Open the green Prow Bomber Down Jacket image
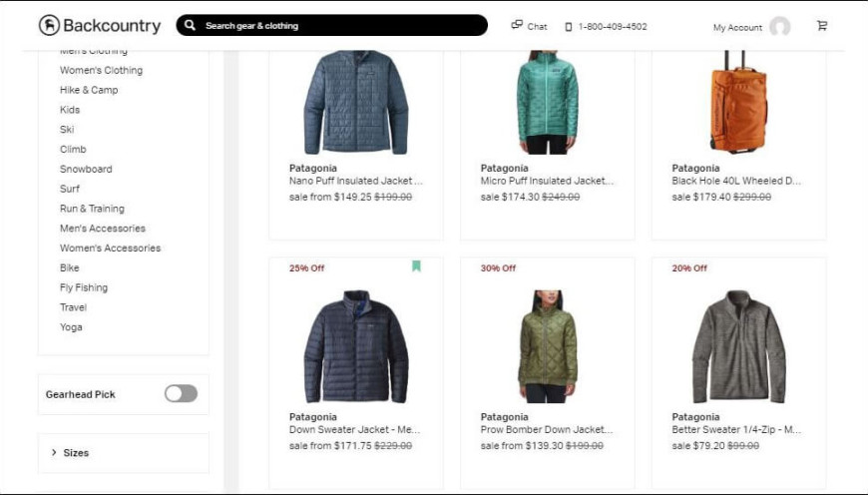 click(547, 346)
